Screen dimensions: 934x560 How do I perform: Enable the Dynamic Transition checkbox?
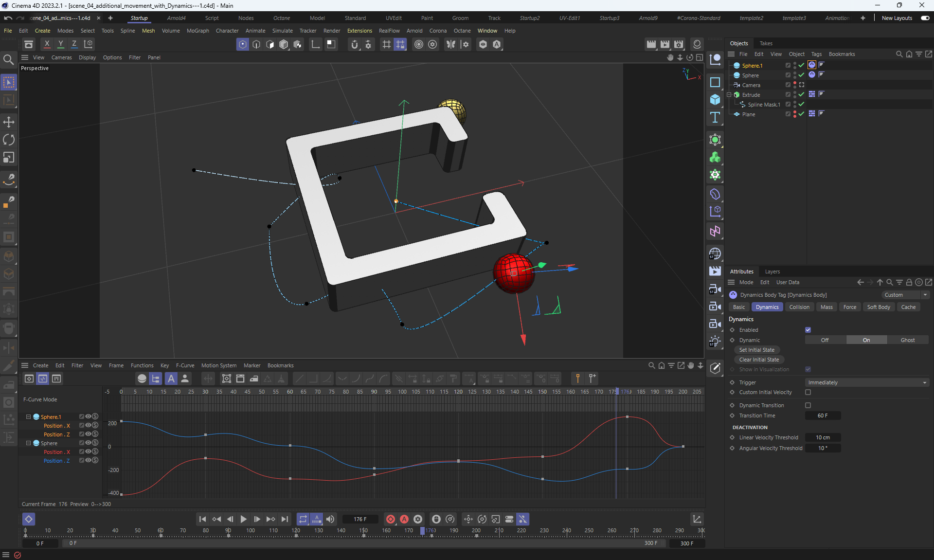(808, 405)
